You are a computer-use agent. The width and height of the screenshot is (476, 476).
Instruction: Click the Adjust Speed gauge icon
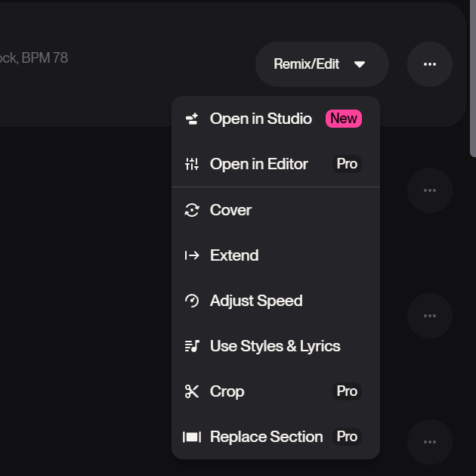point(192,301)
